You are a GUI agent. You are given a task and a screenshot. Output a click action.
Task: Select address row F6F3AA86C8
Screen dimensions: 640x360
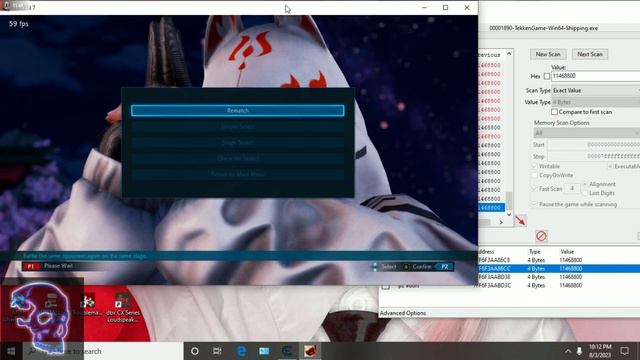coord(559,260)
